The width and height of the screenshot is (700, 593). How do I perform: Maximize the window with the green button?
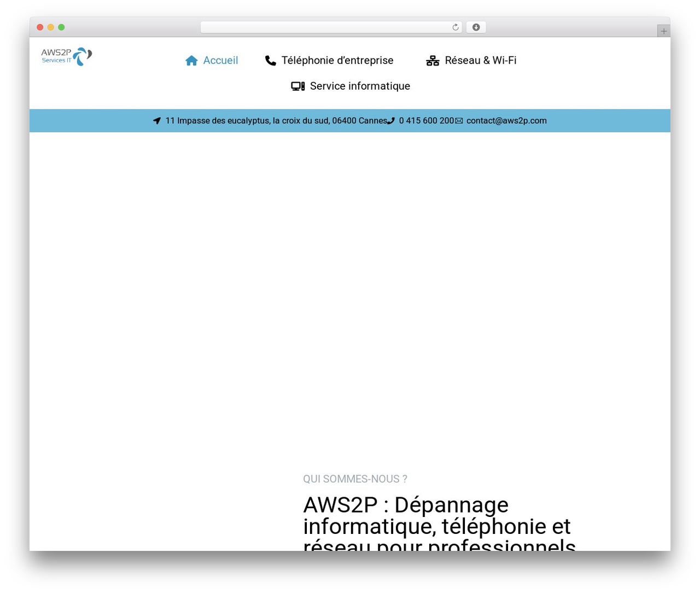61,27
